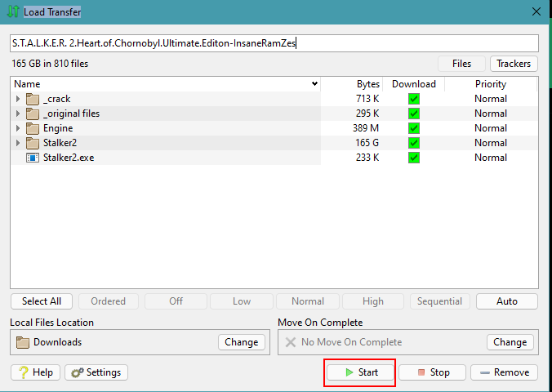Set priority to High
Screen dimensions: 552x392
click(373, 301)
